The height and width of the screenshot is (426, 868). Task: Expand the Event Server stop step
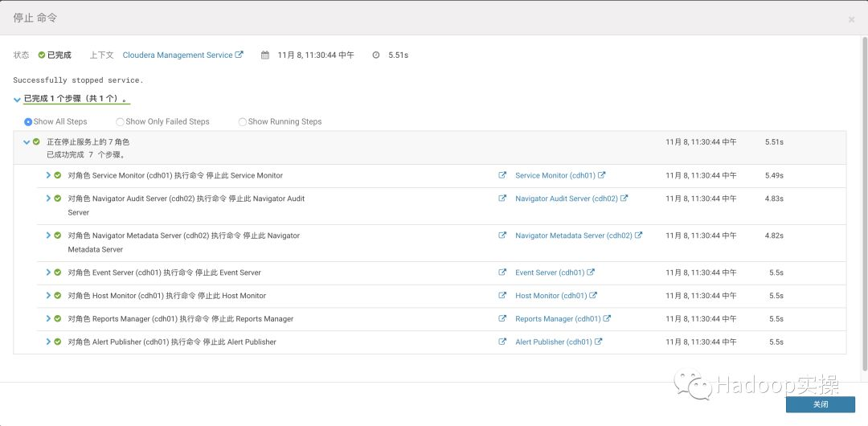pyautogui.click(x=49, y=272)
